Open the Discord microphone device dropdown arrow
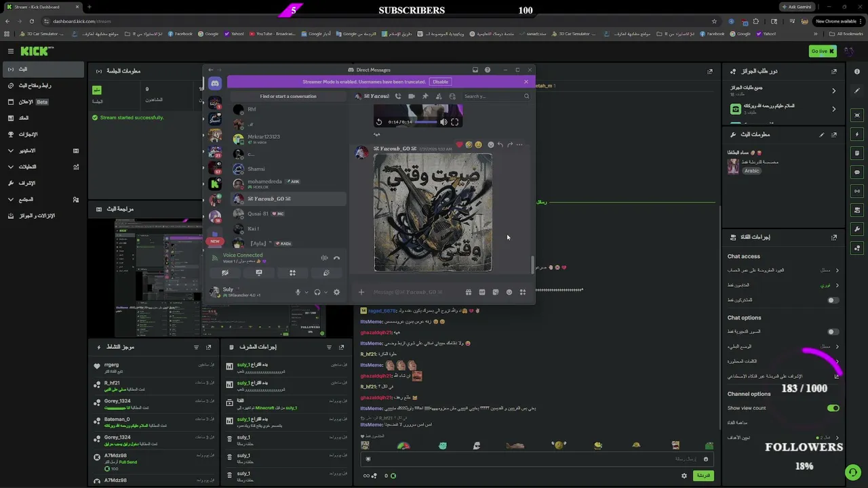868x488 pixels. 306,292
